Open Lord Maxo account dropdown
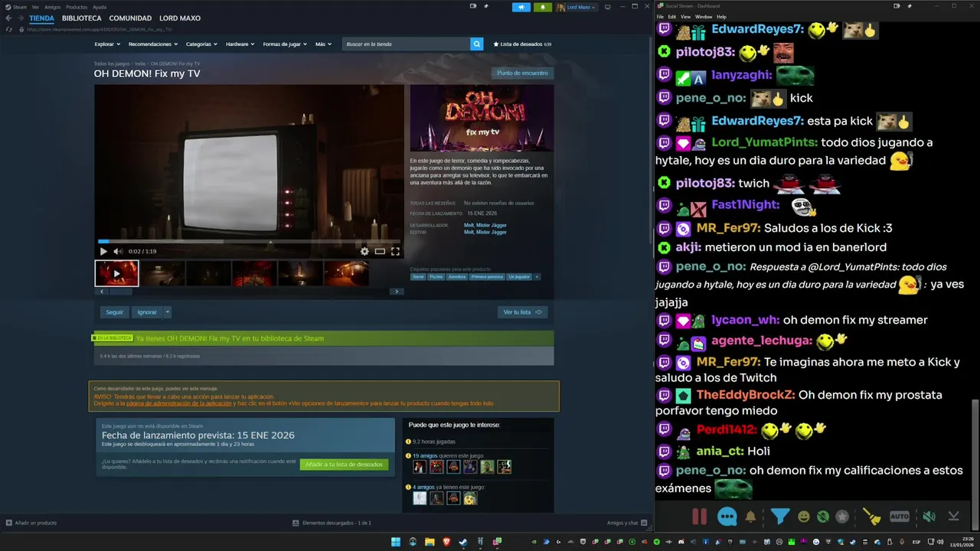The image size is (980, 551). pyautogui.click(x=577, y=7)
